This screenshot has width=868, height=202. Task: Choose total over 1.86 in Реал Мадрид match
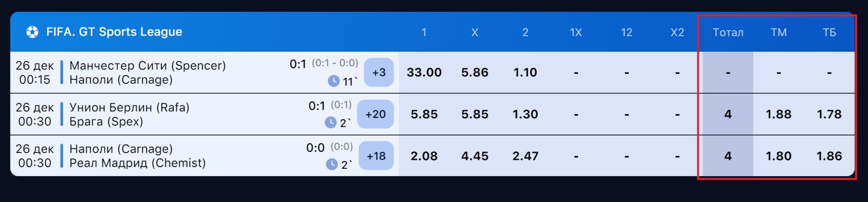tap(829, 156)
